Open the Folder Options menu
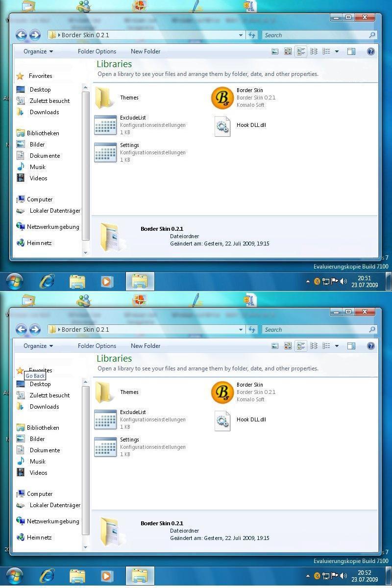 click(97, 51)
